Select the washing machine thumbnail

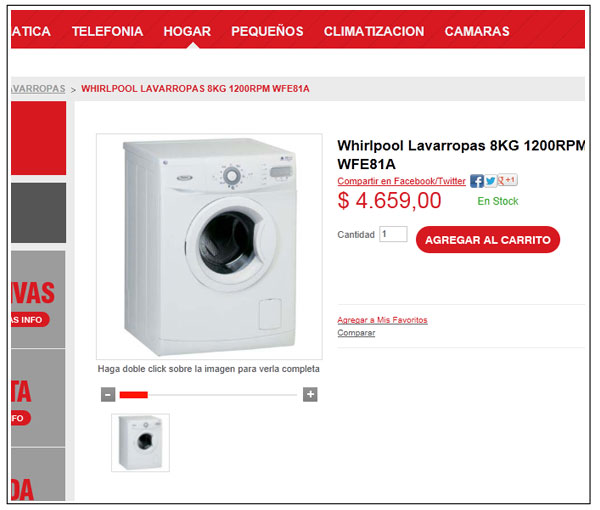(140, 443)
